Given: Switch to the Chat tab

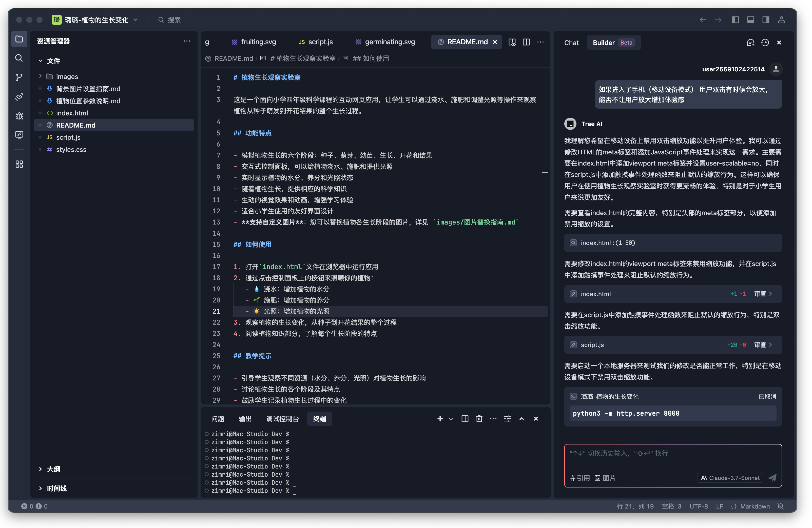Looking at the screenshot, I should click(571, 43).
